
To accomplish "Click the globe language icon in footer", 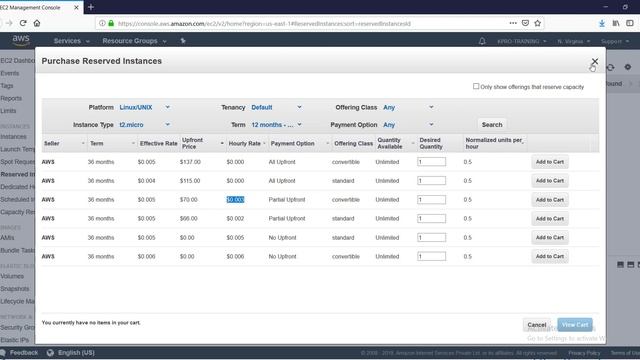I will [x=50, y=353].
